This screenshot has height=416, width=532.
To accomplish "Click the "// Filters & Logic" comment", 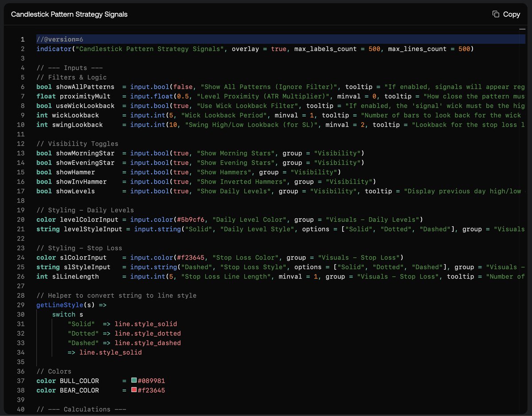I will click(x=71, y=77).
